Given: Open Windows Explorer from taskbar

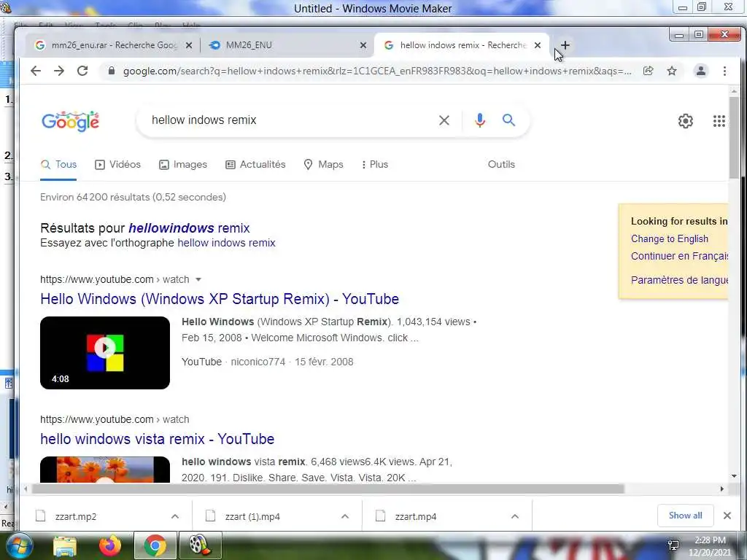Looking at the screenshot, I should click(x=65, y=546).
